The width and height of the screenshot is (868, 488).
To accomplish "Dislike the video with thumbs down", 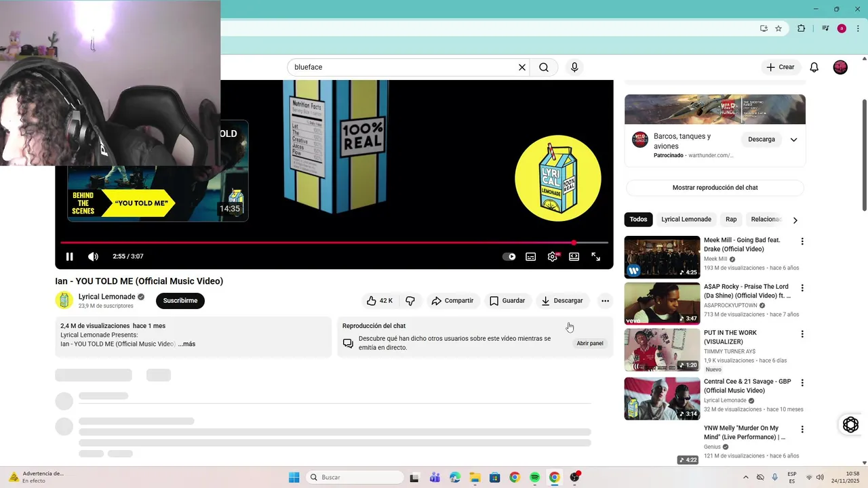I will point(410,301).
